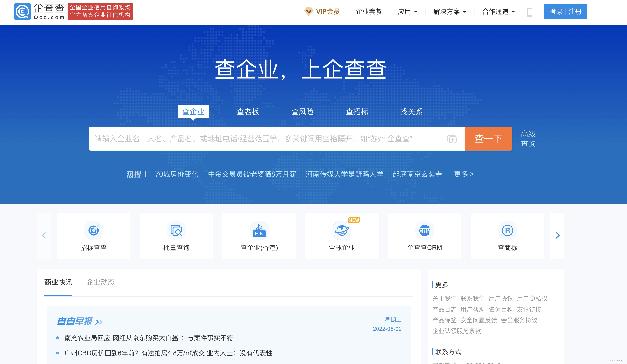Click the left carousel arrow
The image size is (627, 364).
[x=44, y=235]
